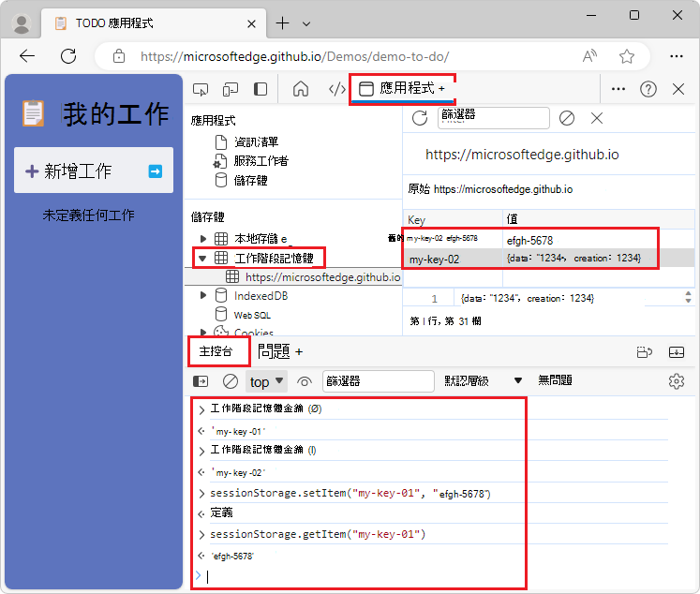Sort table by 值 column header
700x594 pixels.
[x=598, y=219]
